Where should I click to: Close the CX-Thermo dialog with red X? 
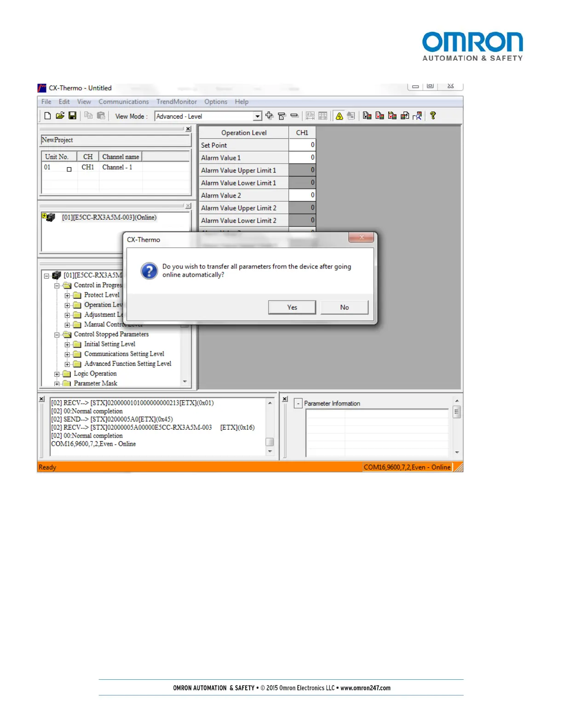tap(362, 237)
